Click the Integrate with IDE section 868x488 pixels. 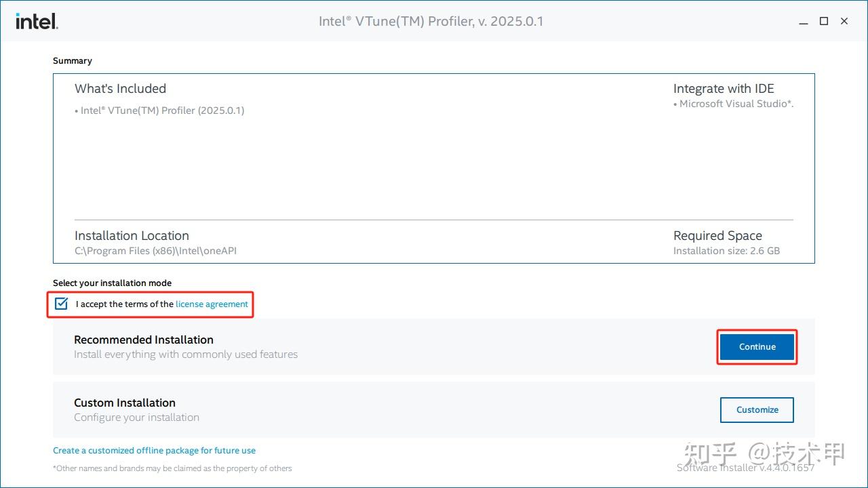[x=723, y=89]
